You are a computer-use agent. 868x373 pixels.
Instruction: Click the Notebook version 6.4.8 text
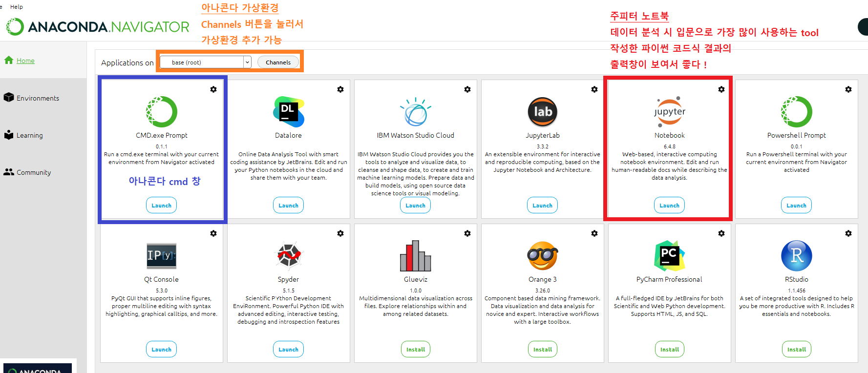(670, 146)
